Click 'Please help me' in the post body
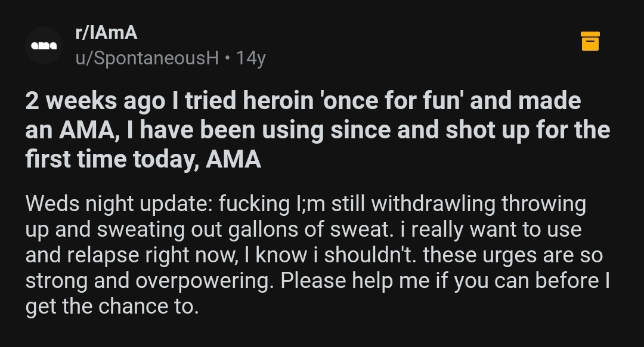Viewport: 644px width, 347px height. coord(351,281)
